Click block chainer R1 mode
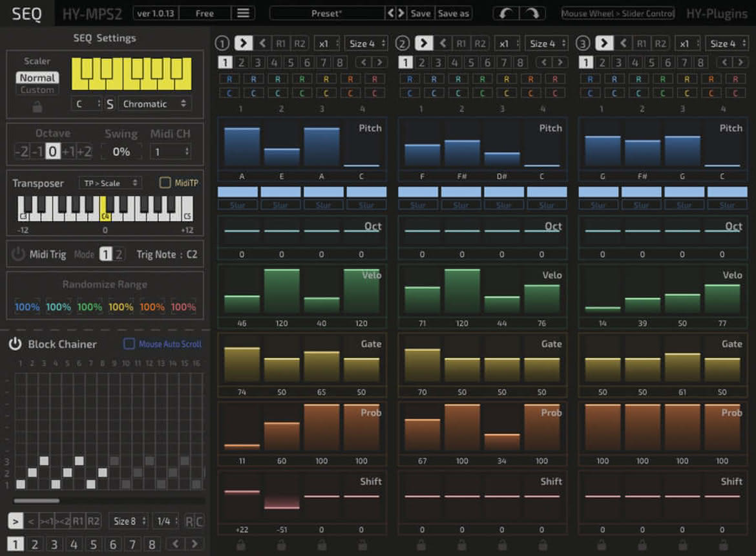The height and width of the screenshot is (556, 756). click(x=78, y=521)
